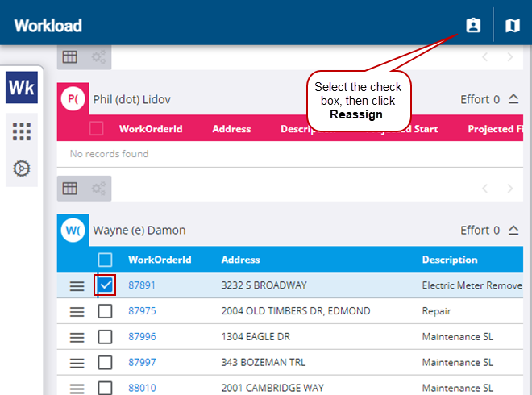Click drag handle for work order 87975
The height and width of the screenshot is (395, 532).
[77, 312]
